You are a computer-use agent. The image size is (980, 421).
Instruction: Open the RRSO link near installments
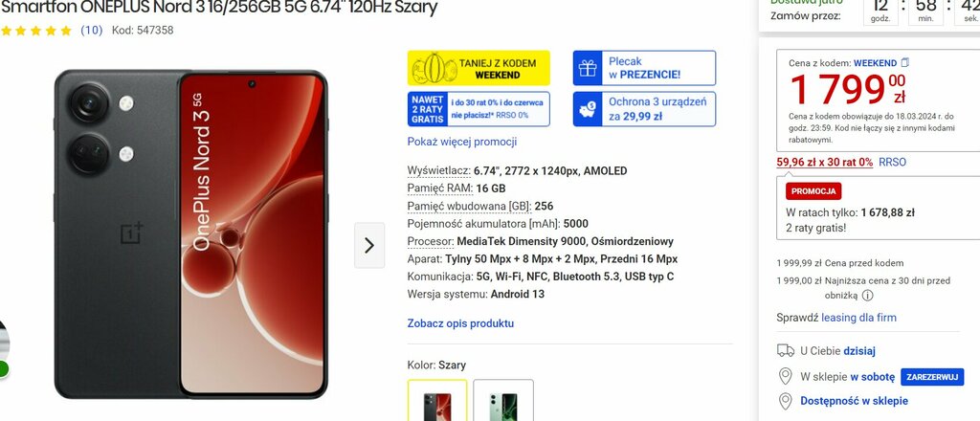[x=892, y=163]
